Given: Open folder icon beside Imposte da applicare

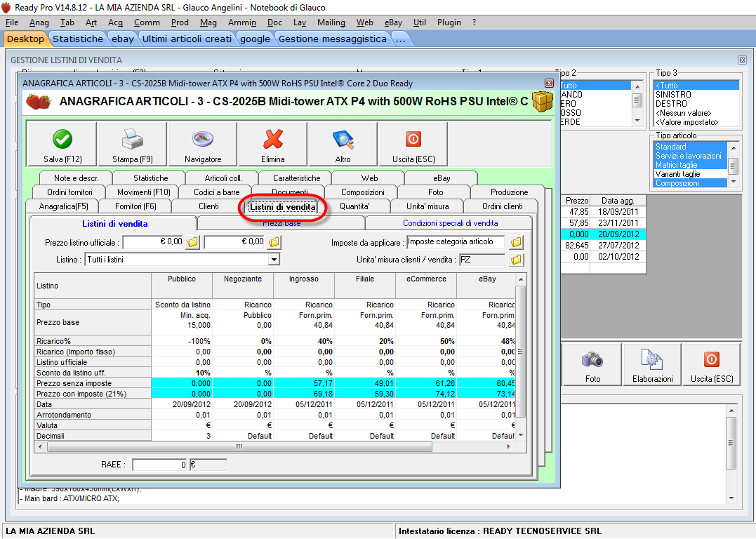Looking at the screenshot, I should pyautogui.click(x=516, y=242).
